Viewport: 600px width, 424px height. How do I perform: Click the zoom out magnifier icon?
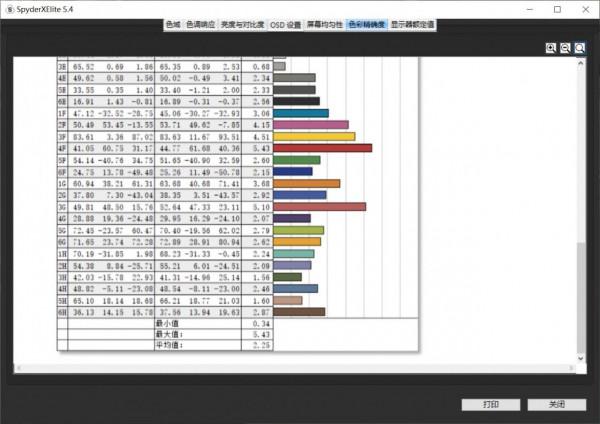click(x=565, y=48)
